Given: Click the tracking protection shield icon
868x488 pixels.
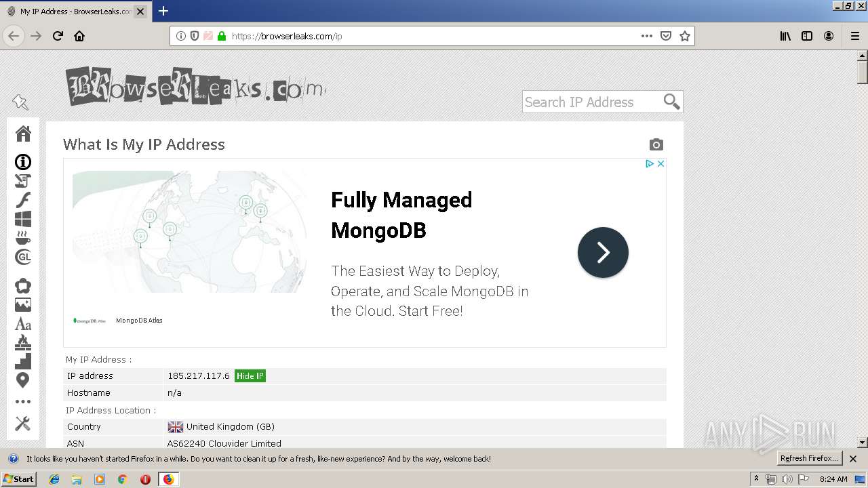Looking at the screenshot, I should [195, 36].
